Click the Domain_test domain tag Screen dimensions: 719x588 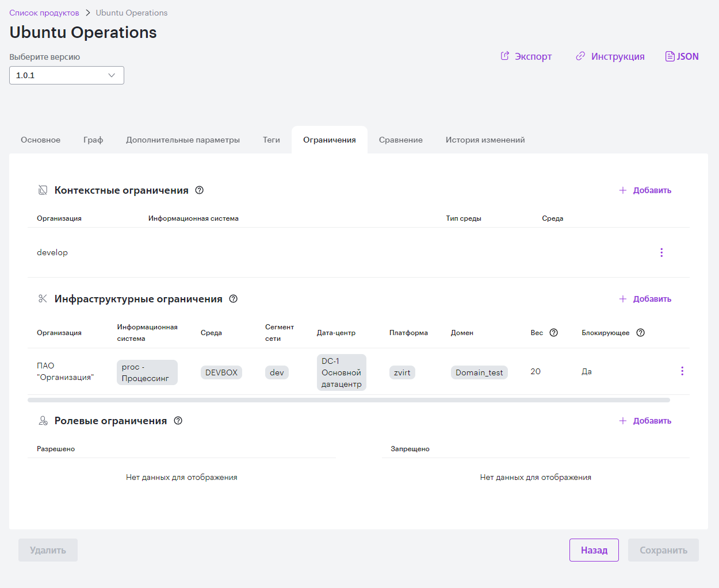point(479,372)
